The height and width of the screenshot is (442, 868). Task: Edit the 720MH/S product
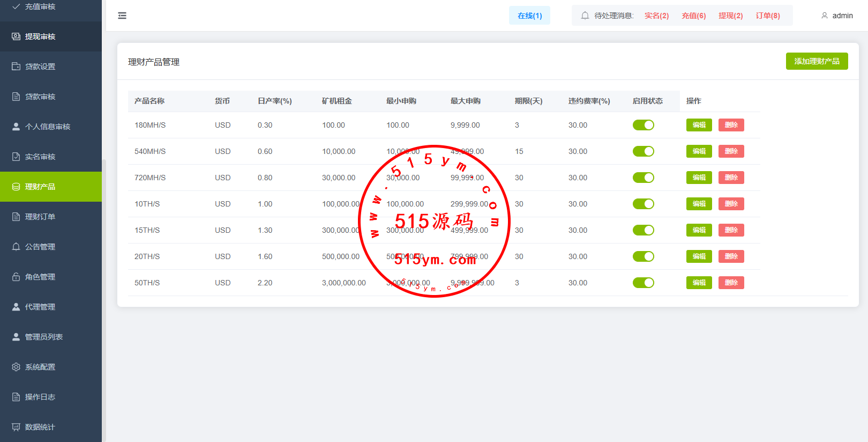point(699,178)
